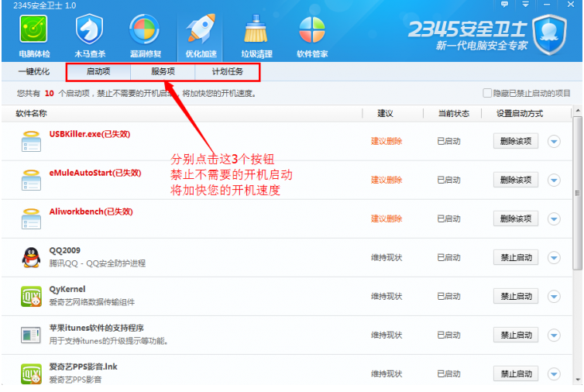Viewport: 584px width, 392px height.
Task: Select the 优化加速 rocket icon
Action: [x=201, y=29]
